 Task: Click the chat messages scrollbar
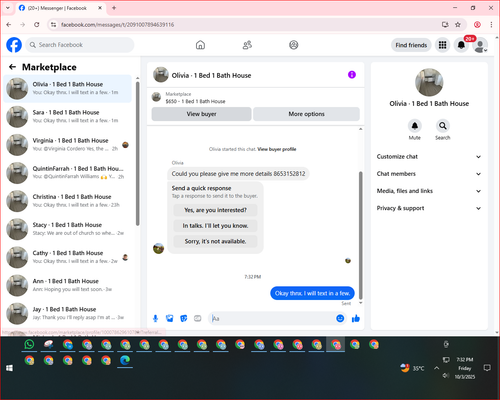click(x=360, y=235)
